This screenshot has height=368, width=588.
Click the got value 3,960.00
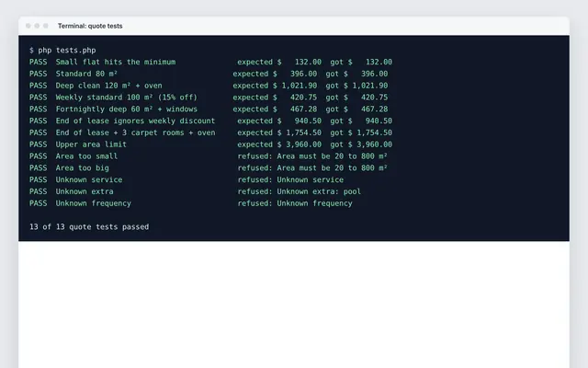click(374, 144)
